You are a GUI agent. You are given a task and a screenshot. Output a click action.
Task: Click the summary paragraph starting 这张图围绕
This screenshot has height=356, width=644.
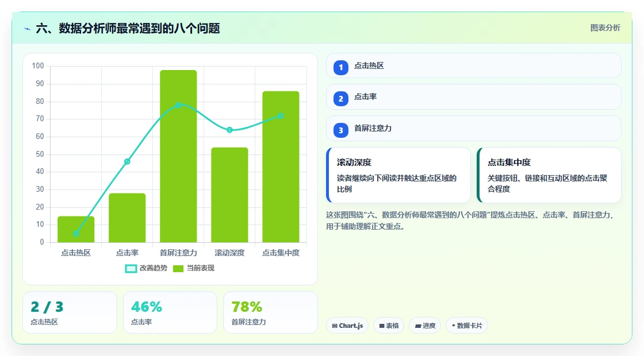tap(470, 220)
